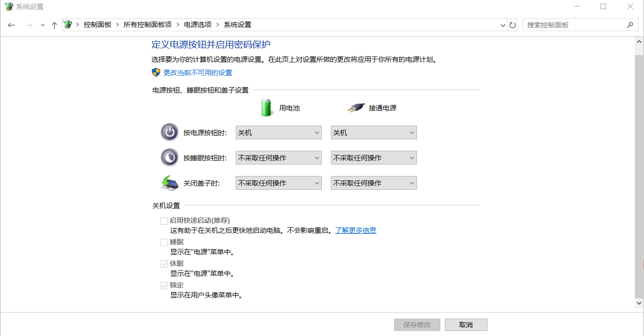Select the 系统设置 breadcrumb
Screen dimensions: 644x336
tap(238, 25)
